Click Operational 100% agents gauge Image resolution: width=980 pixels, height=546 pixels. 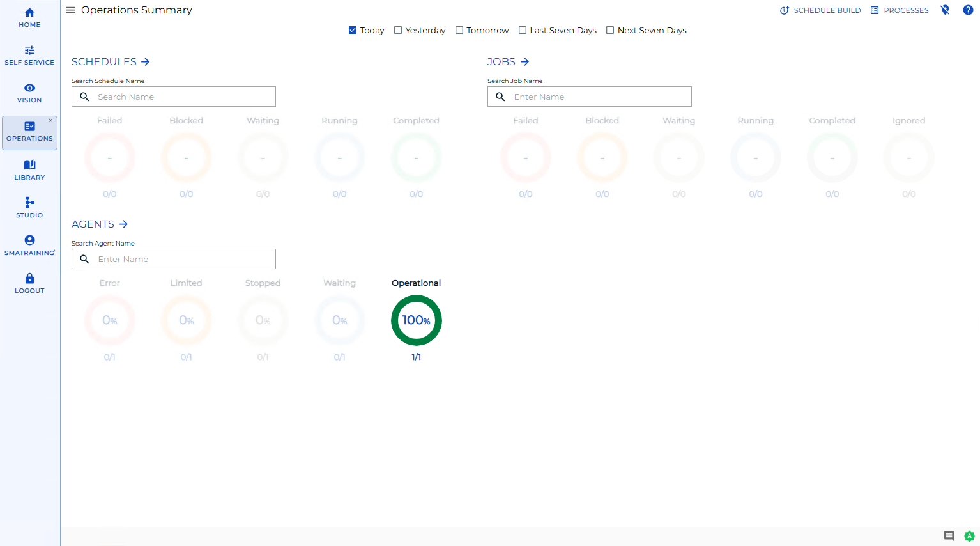[417, 320]
